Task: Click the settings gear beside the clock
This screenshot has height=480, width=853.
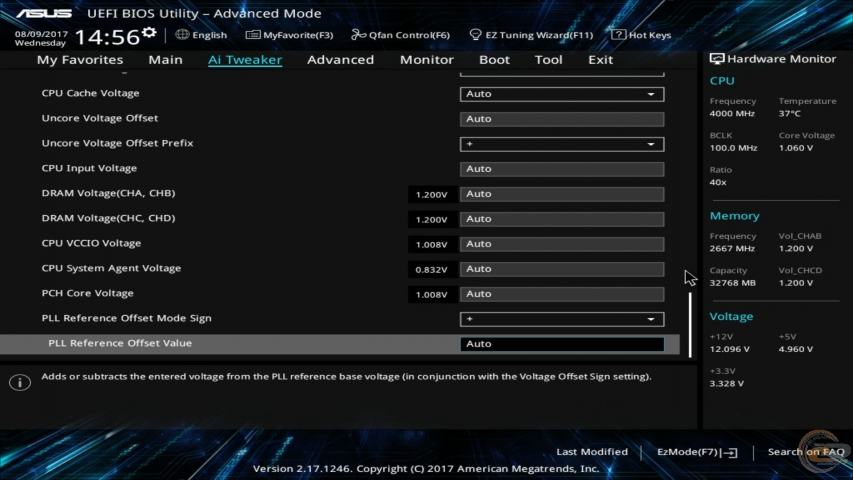Action: (x=149, y=33)
